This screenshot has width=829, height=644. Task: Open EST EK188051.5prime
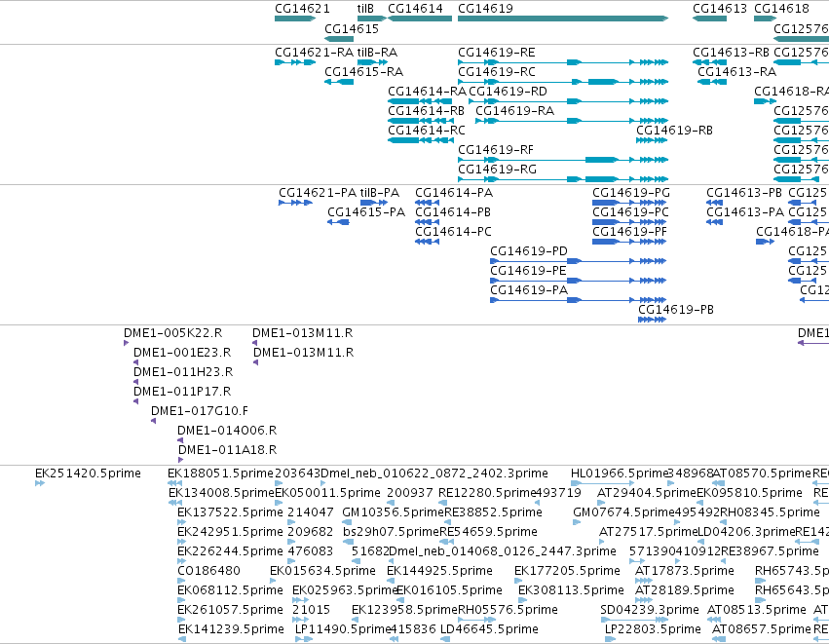click(x=175, y=484)
